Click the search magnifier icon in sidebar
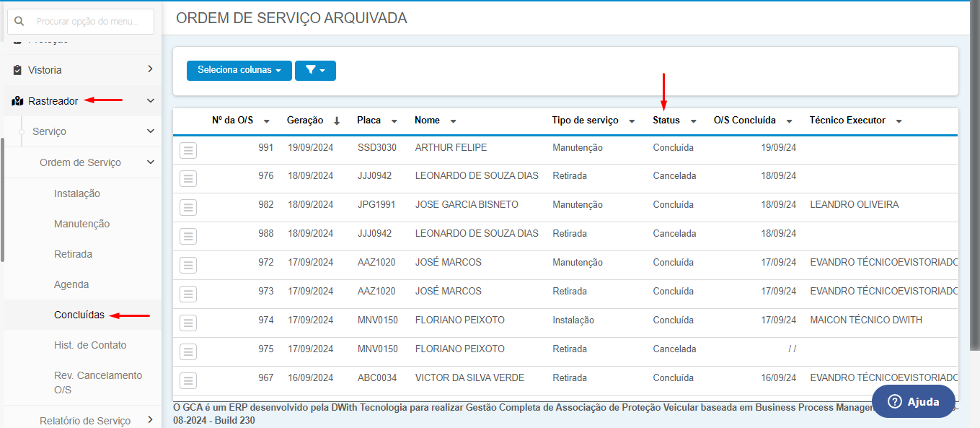 (19, 22)
